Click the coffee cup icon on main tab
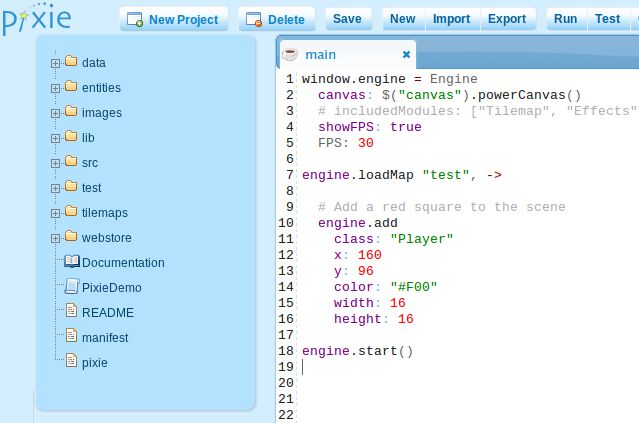This screenshot has height=423, width=639. point(290,54)
